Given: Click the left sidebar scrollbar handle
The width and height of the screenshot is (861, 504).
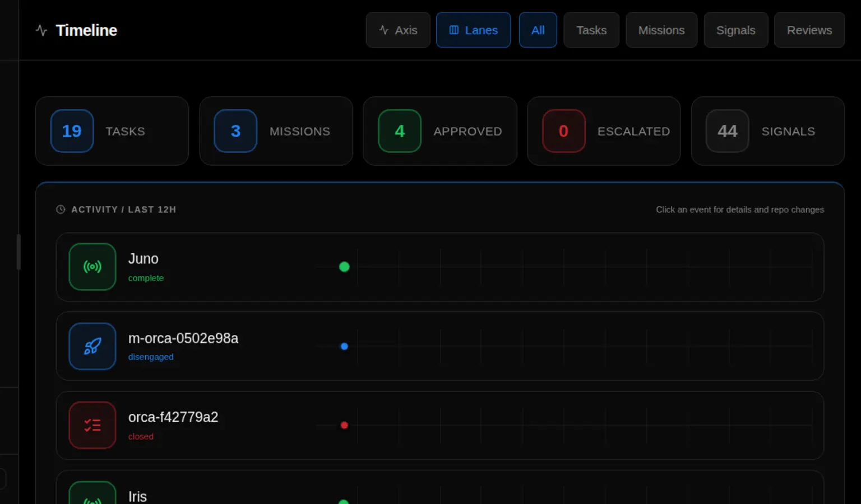Looking at the screenshot, I should pyautogui.click(x=18, y=252).
